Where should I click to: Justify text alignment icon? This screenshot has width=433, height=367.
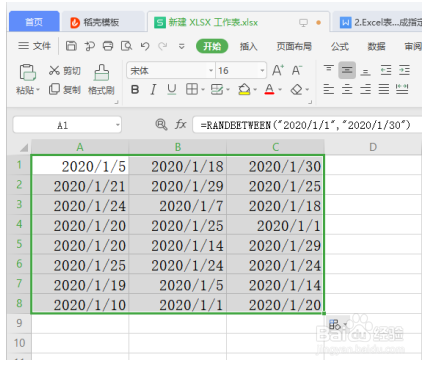pyautogui.click(x=384, y=89)
